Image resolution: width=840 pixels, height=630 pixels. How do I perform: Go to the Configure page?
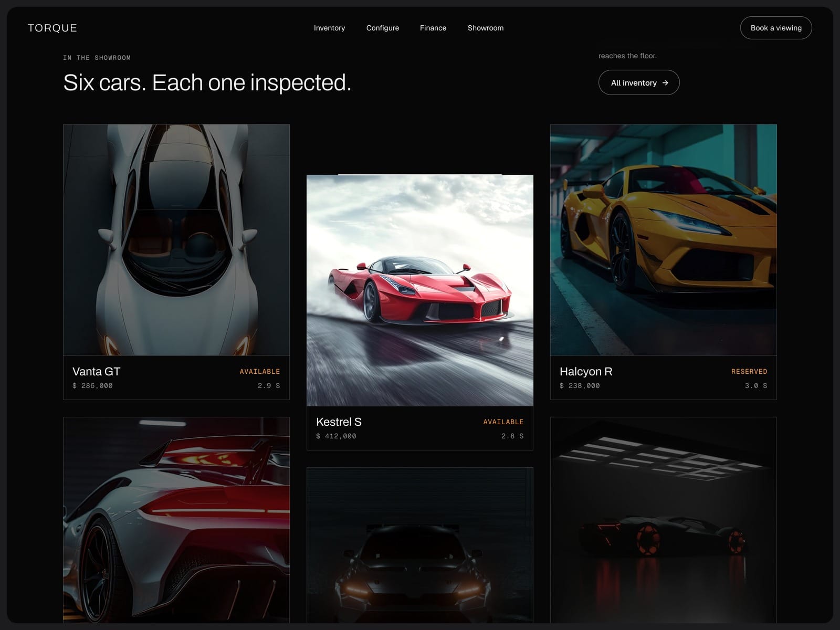[383, 28]
